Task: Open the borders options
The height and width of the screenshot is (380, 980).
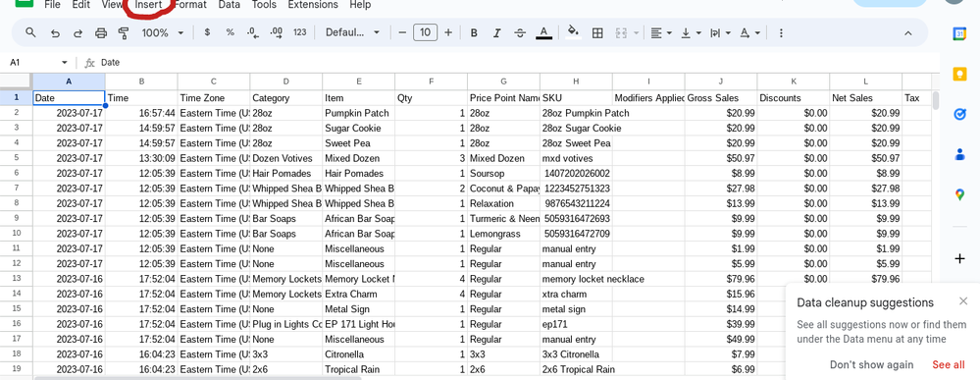Action: (x=597, y=33)
